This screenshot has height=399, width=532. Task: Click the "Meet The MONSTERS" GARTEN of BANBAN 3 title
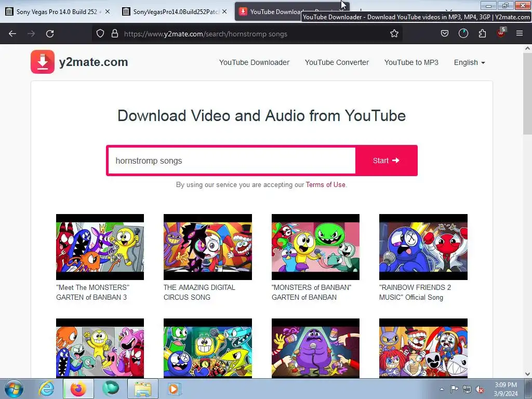pyautogui.click(x=92, y=292)
